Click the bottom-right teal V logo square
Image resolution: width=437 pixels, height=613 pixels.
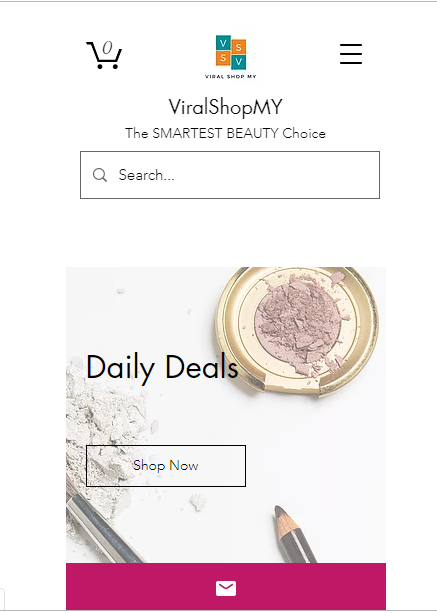coord(238,62)
